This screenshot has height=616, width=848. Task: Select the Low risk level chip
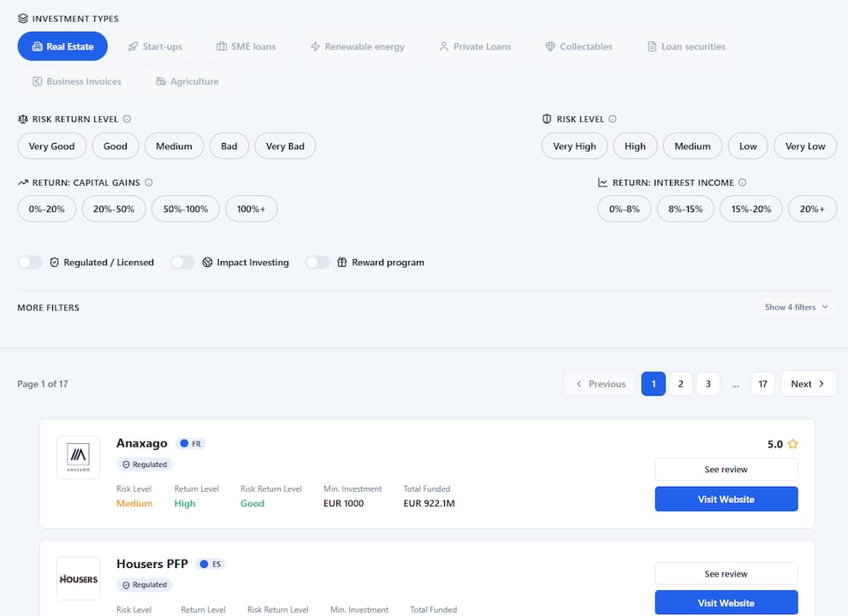[x=748, y=146]
